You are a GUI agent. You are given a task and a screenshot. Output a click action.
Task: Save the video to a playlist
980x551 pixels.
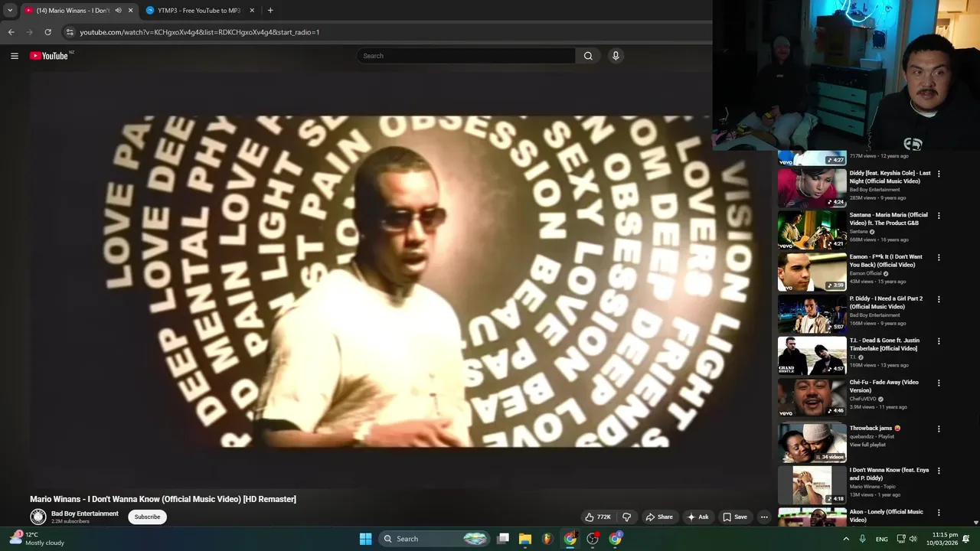(735, 517)
